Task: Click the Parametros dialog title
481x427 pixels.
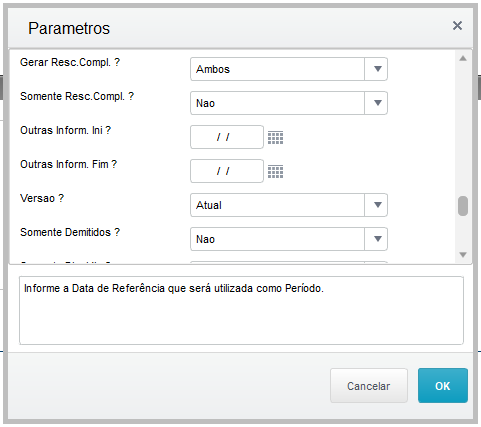Action: 69,28
